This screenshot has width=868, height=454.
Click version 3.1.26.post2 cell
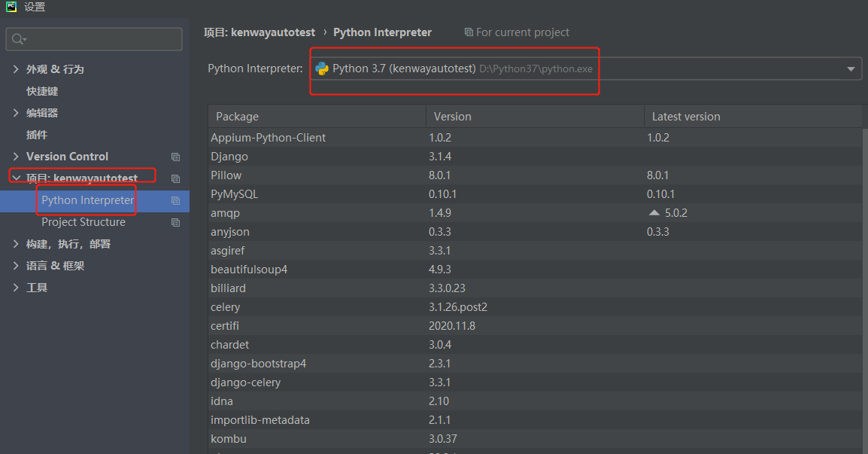[x=458, y=307]
